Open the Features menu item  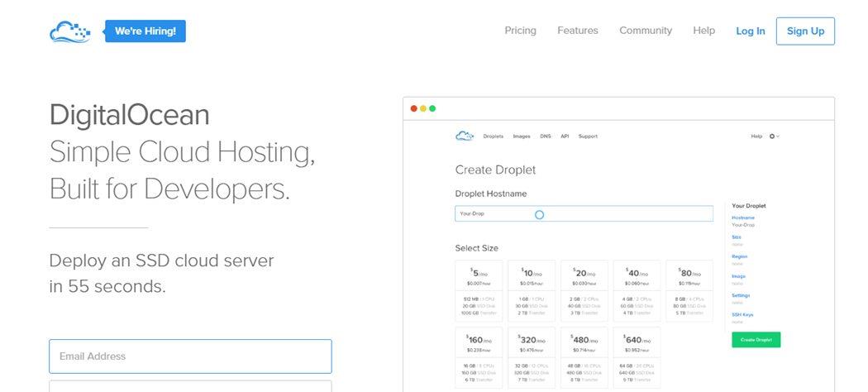pos(577,31)
